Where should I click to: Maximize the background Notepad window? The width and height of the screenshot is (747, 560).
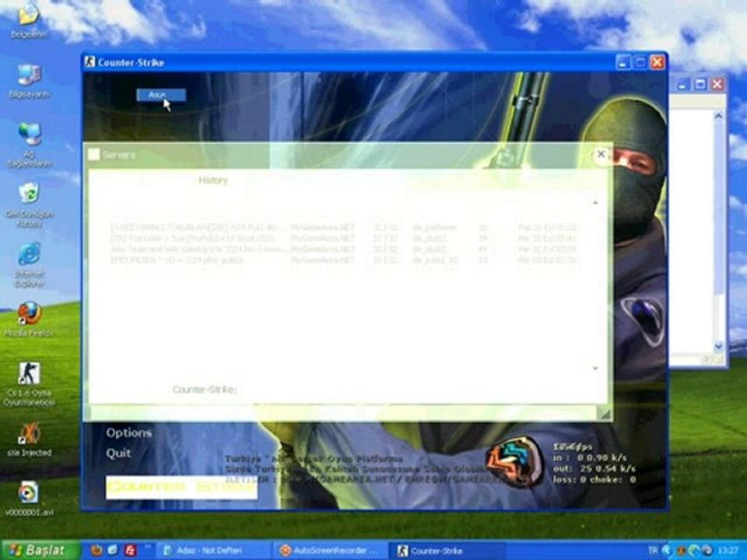click(x=700, y=85)
